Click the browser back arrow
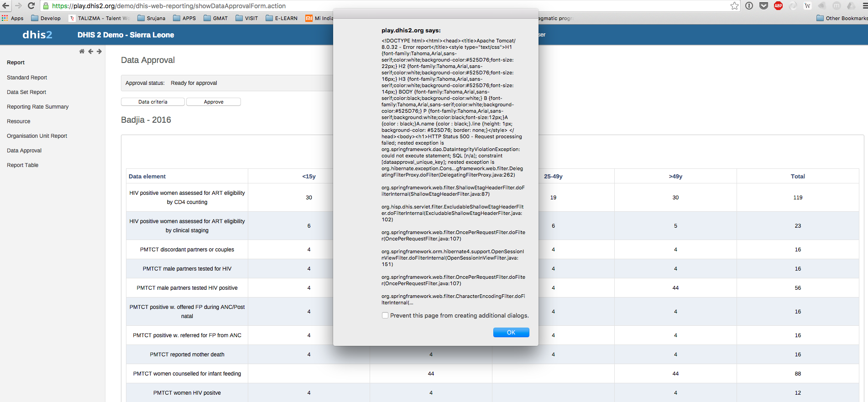The image size is (868, 402). point(6,6)
